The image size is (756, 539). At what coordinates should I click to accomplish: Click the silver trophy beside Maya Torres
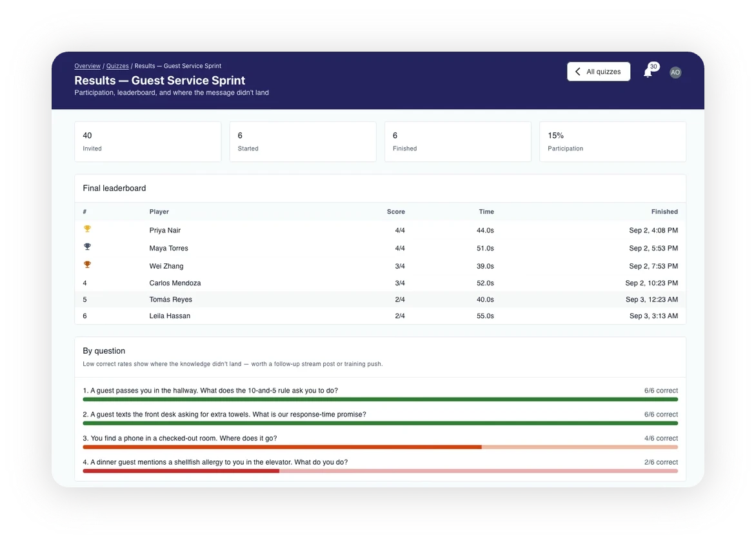(x=87, y=247)
